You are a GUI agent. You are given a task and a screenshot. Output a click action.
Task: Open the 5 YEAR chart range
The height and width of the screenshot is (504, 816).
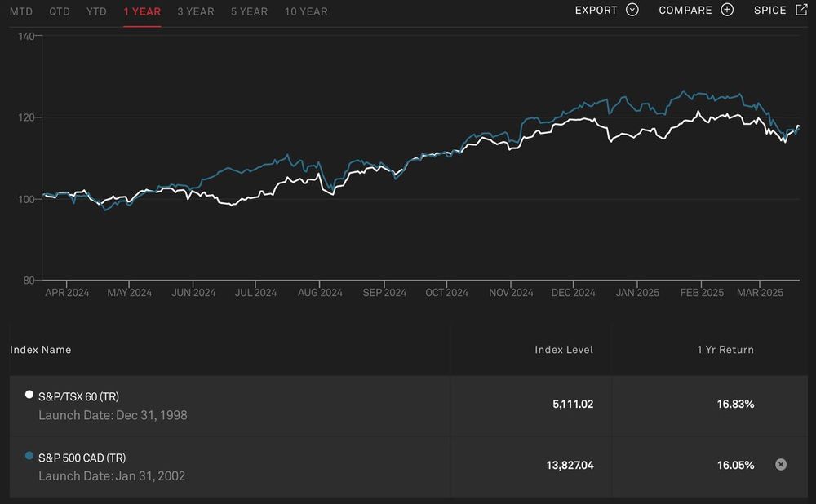click(249, 11)
